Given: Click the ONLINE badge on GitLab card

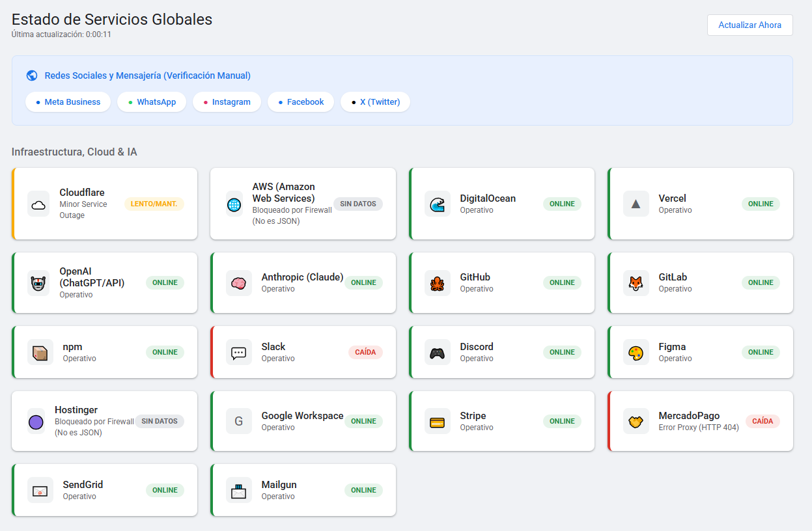Looking at the screenshot, I should [761, 283].
